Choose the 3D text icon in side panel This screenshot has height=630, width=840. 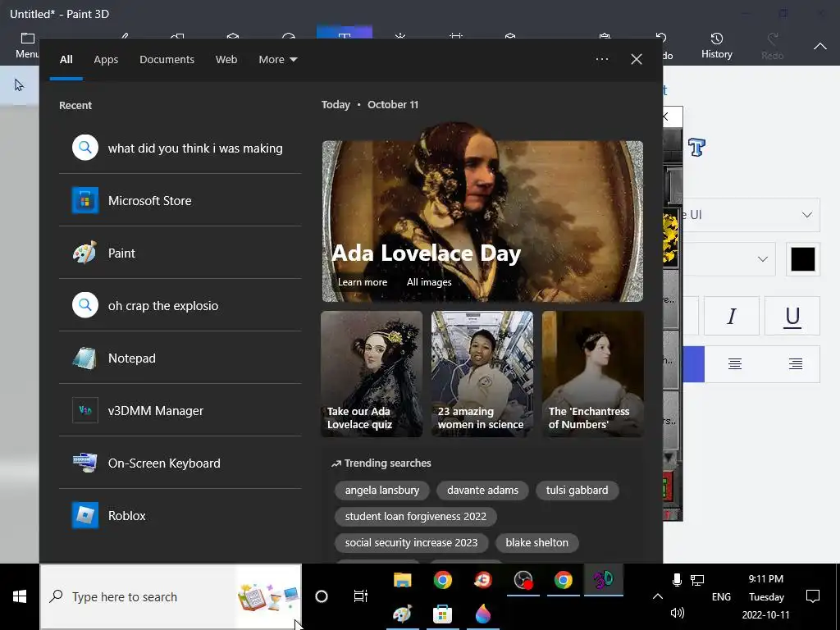click(696, 147)
